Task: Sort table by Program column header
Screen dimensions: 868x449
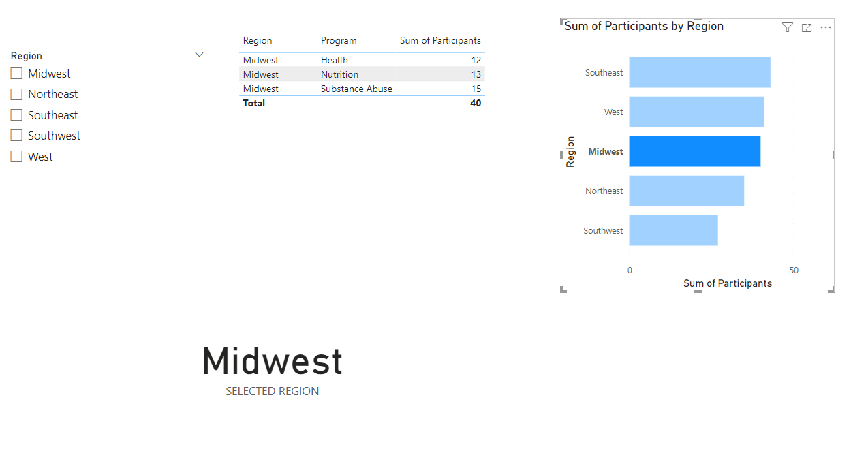Action: pos(339,40)
